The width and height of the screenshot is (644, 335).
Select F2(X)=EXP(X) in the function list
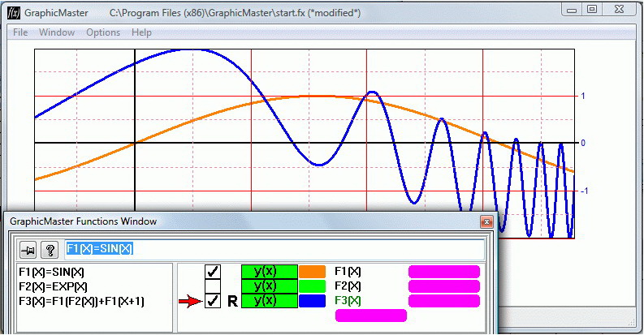point(53,286)
